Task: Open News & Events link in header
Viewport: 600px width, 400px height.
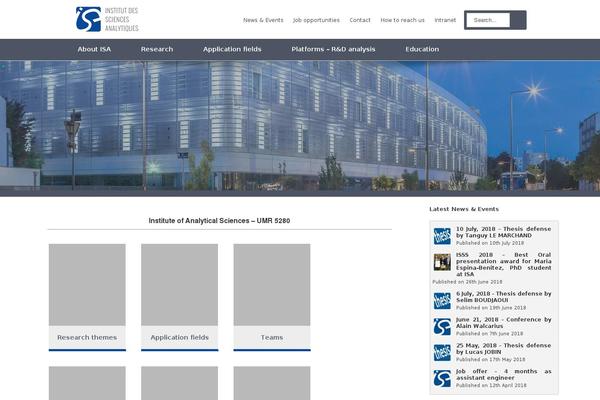Action: 263,20
